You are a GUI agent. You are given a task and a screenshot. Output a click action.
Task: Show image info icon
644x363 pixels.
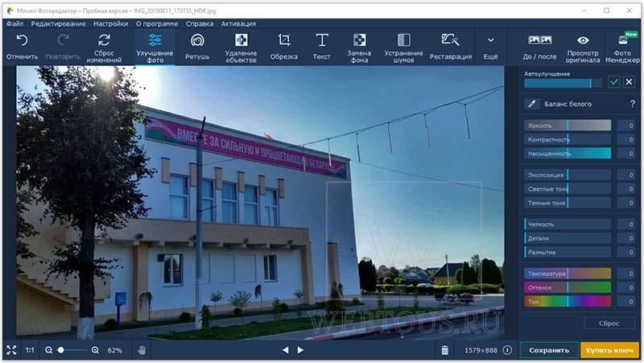507,350
